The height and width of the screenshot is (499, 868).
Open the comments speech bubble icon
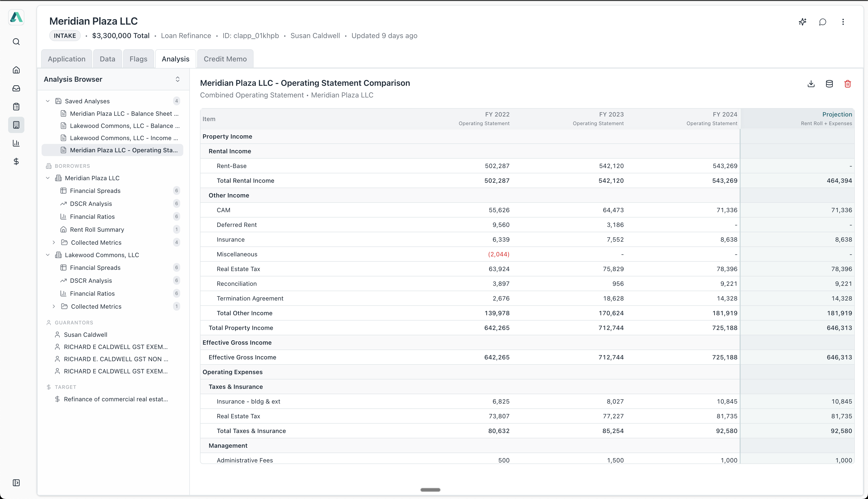click(823, 22)
